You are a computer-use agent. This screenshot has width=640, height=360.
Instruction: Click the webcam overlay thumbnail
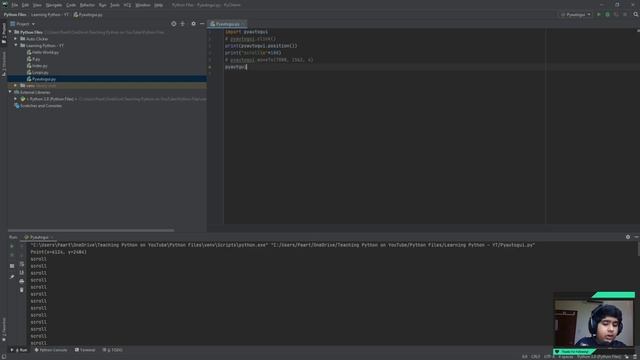pyautogui.click(x=594, y=322)
